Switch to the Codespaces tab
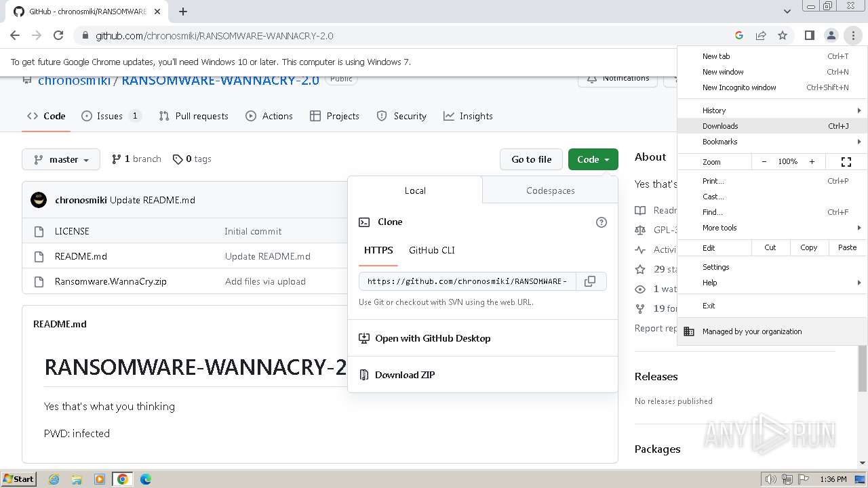The height and width of the screenshot is (488, 868). click(550, 190)
